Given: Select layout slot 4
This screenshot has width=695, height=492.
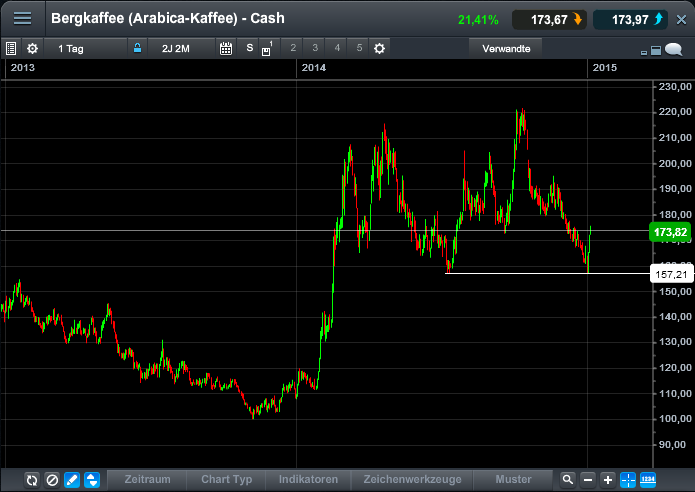Looking at the screenshot, I should click(x=337, y=48).
